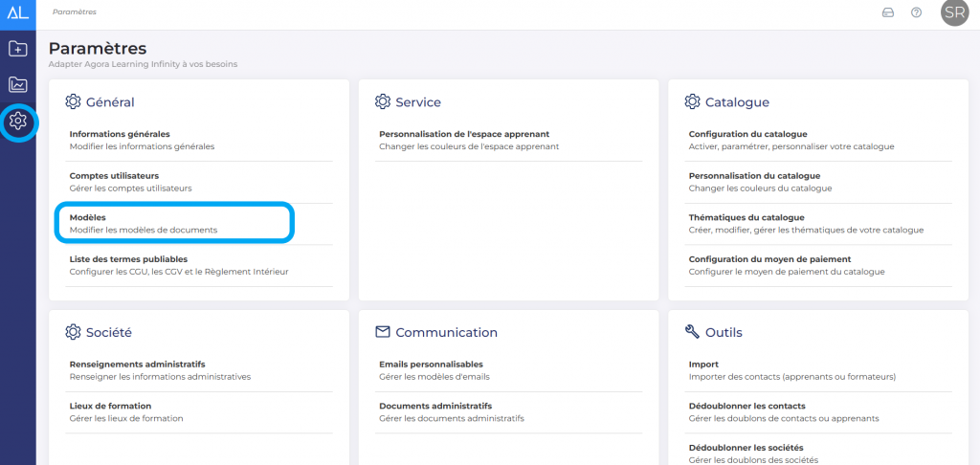Select the settings gear in the sidebar
980x465 pixels.
17,122
